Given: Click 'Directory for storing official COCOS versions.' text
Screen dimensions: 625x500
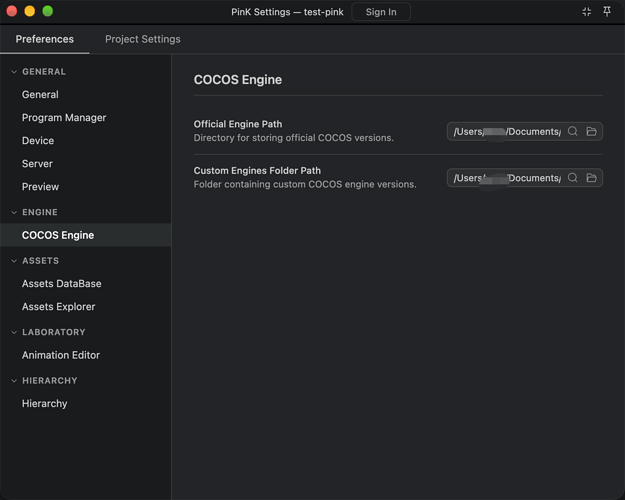Looking at the screenshot, I should 294,138.
